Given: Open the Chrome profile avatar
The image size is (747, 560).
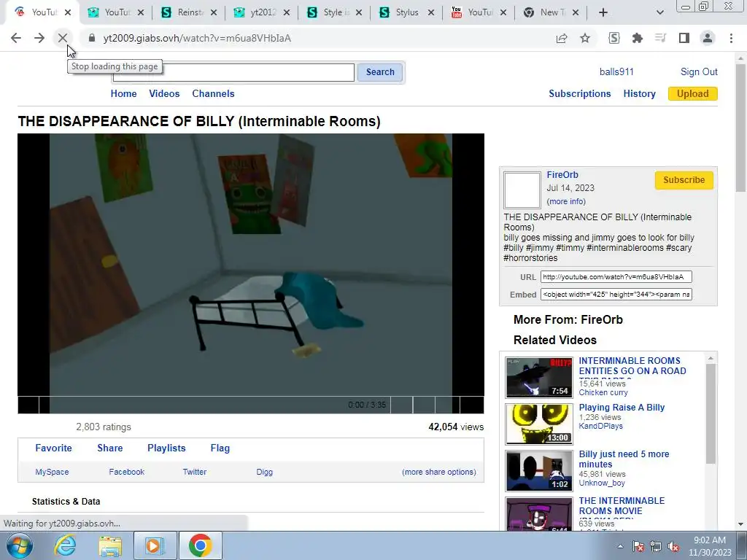Looking at the screenshot, I should tap(708, 38).
